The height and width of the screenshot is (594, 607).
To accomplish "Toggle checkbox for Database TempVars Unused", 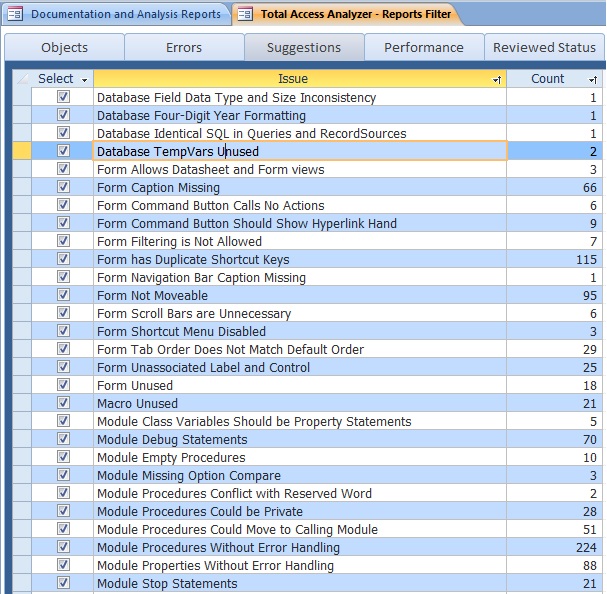I will coord(63,151).
